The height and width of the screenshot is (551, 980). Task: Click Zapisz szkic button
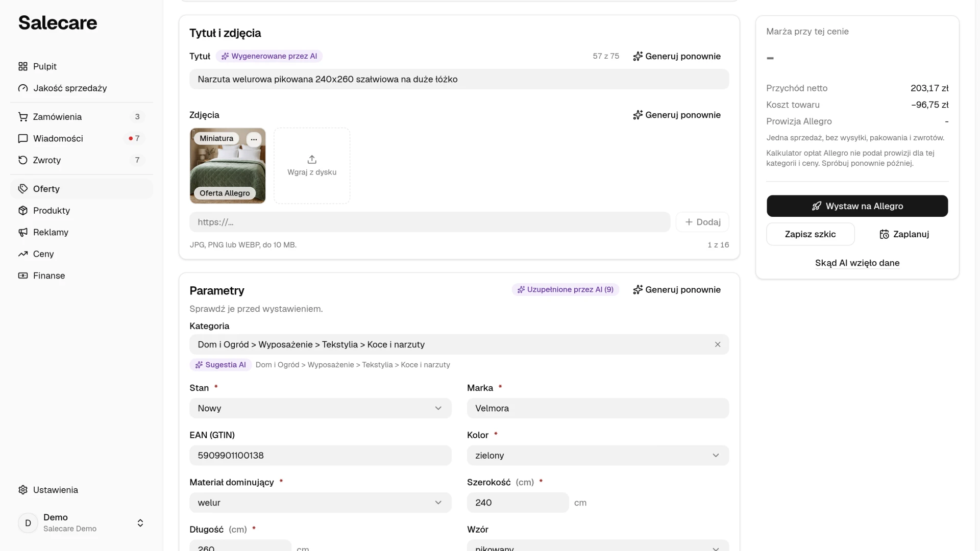click(x=811, y=234)
